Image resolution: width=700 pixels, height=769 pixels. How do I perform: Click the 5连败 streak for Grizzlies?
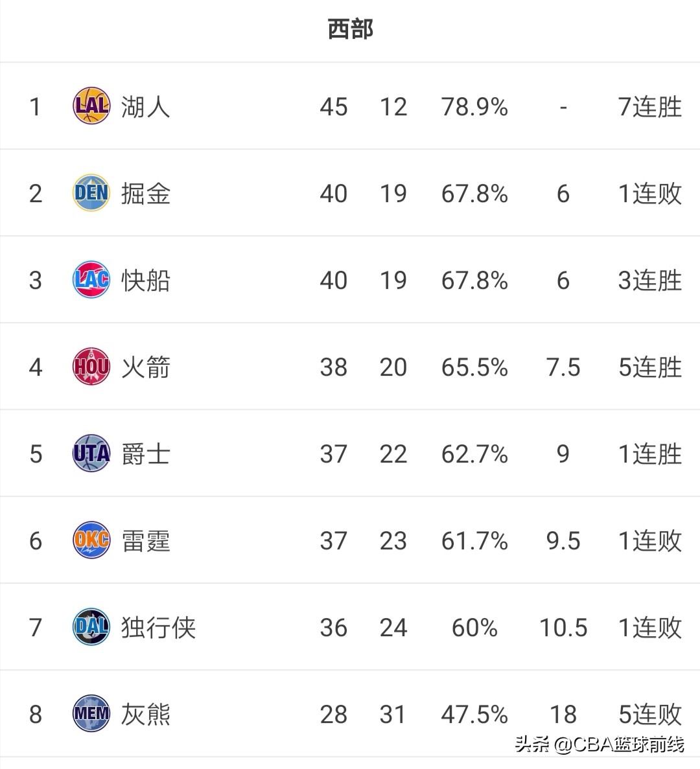pyautogui.click(x=650, y=715)
